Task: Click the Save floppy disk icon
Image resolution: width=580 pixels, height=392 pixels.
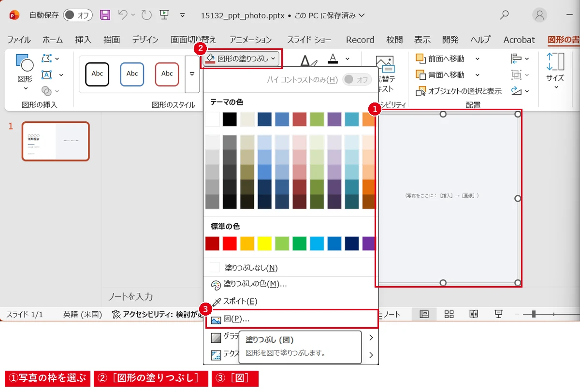Action: (x=105, y=15)
